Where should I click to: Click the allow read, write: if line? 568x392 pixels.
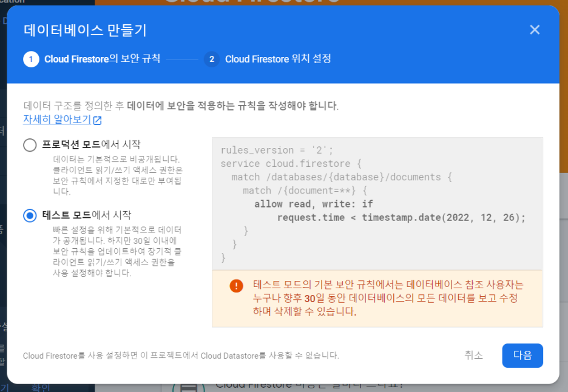coord(313,204)
